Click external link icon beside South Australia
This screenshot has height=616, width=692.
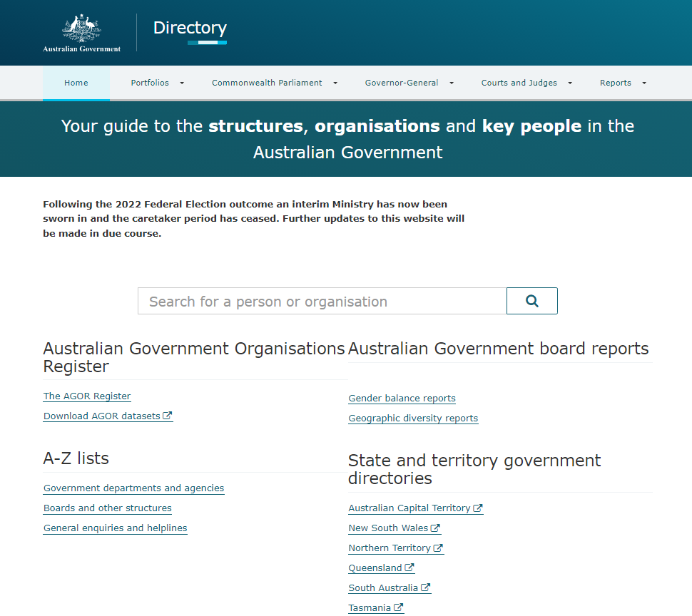[426, 588]
